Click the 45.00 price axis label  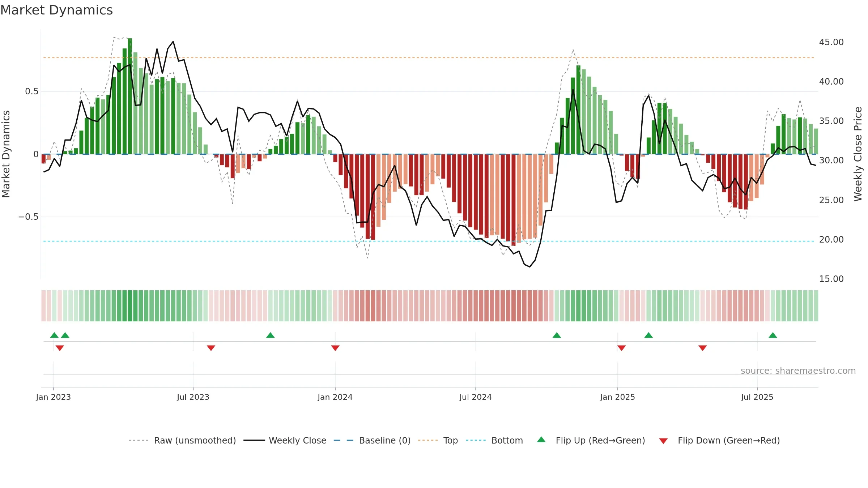831,42
